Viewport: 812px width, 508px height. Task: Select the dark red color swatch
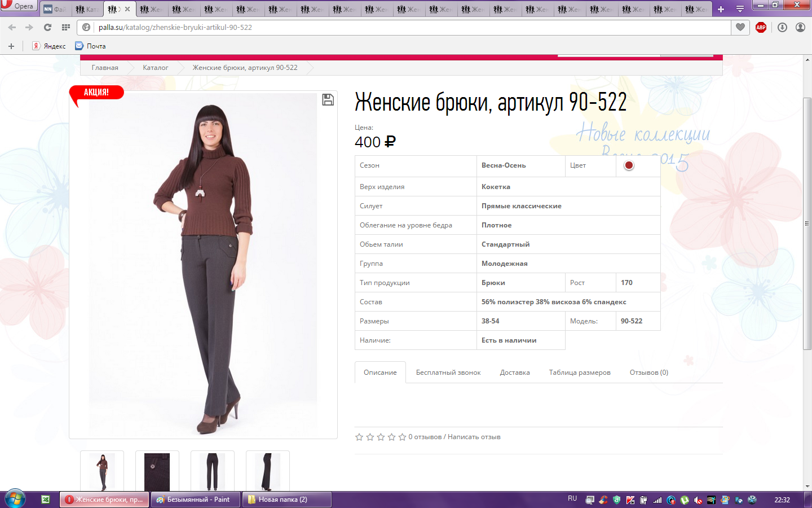click(629, 165)
